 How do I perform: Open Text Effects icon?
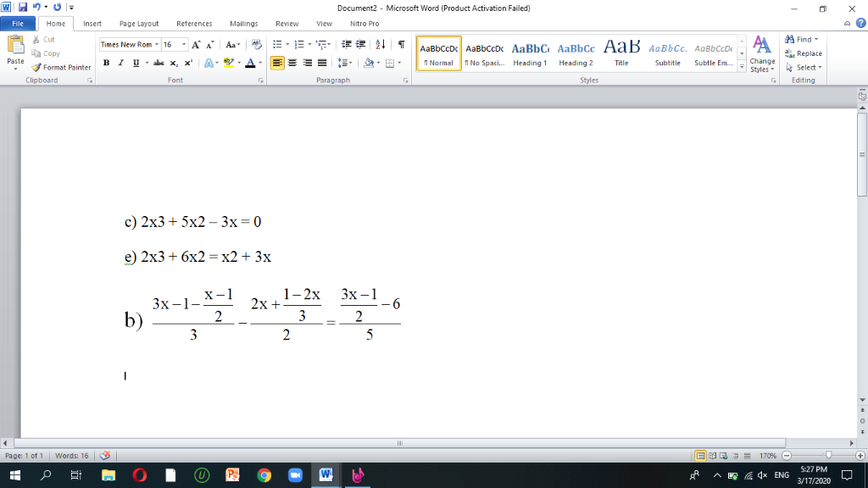(209, 63)
